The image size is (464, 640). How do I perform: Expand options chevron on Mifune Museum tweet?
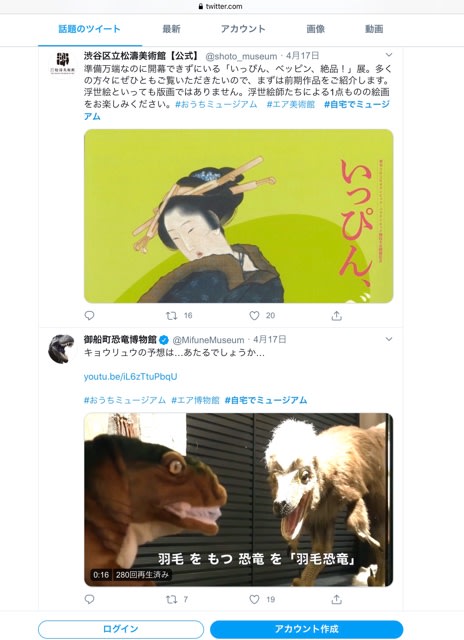[389, 339]
